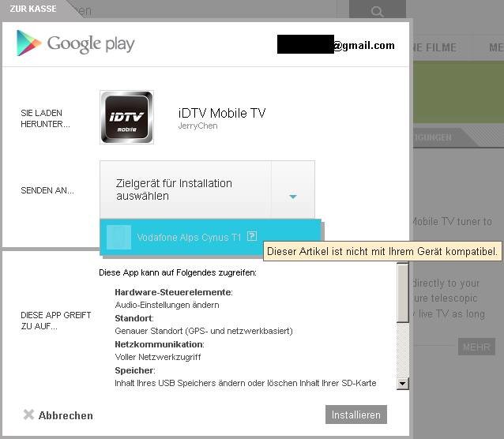Click the permissions list scrollbar thumb

click(x=402, y=292)
